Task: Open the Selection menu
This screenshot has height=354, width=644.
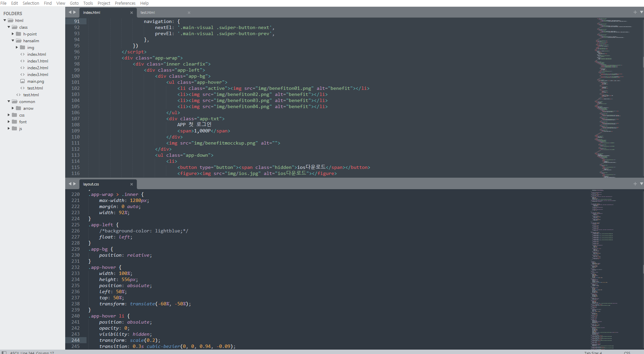Action: click(31, 3)
